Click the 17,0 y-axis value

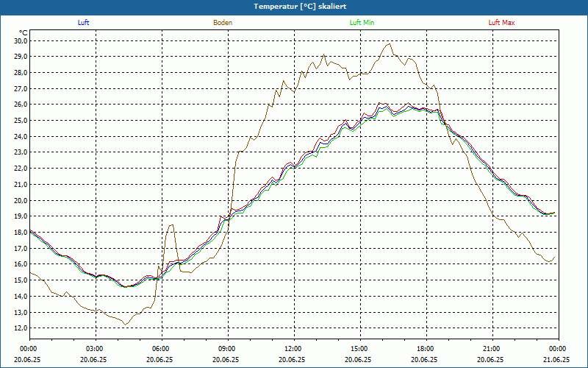(x=21, y=248)
